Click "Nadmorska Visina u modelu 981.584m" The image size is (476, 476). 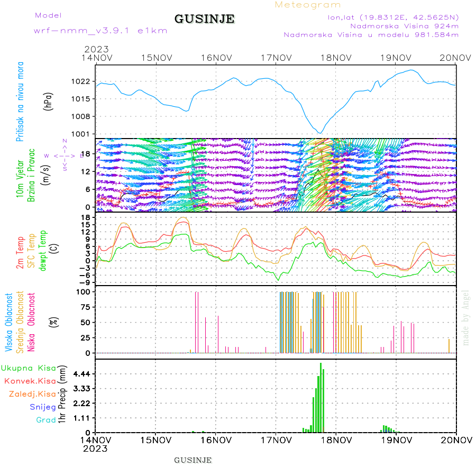click(x=371, y=35)
